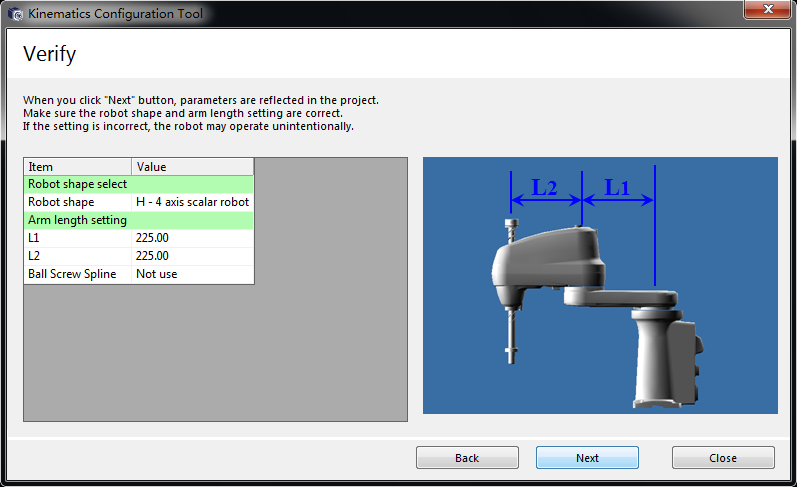Close the Kinematics Configuration Tool window

[x=768, y=9]
